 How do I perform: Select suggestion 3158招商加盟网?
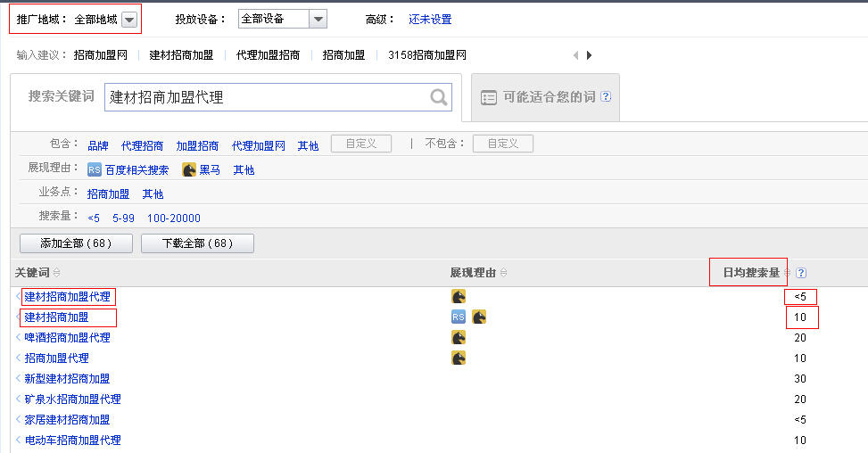[427, 55]
